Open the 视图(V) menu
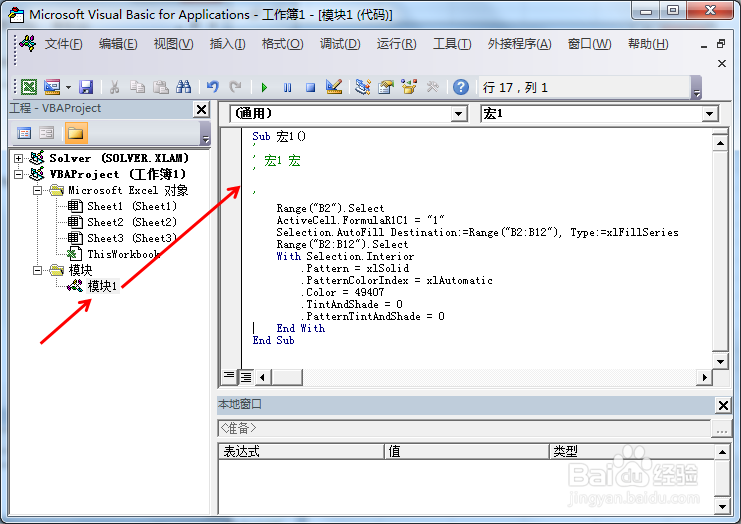The width and height of the screenshot is (741, 524). pos(173,44)
